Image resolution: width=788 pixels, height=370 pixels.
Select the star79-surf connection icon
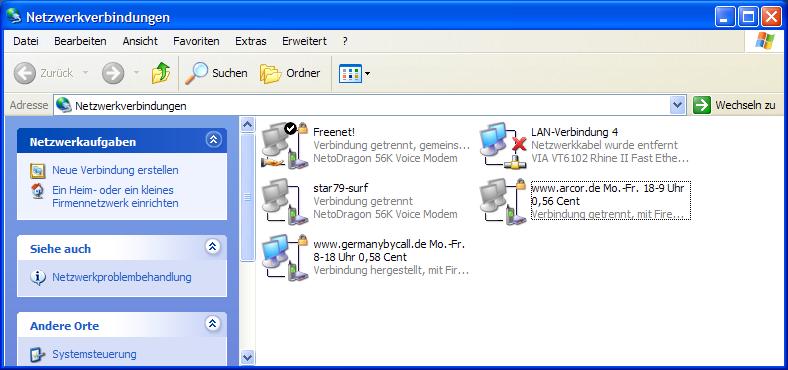pyautogui.click(x=284, y=201)
